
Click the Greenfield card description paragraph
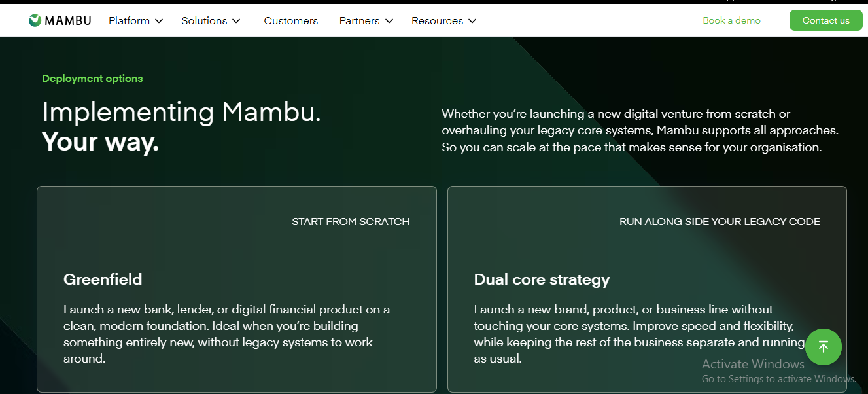227,334
